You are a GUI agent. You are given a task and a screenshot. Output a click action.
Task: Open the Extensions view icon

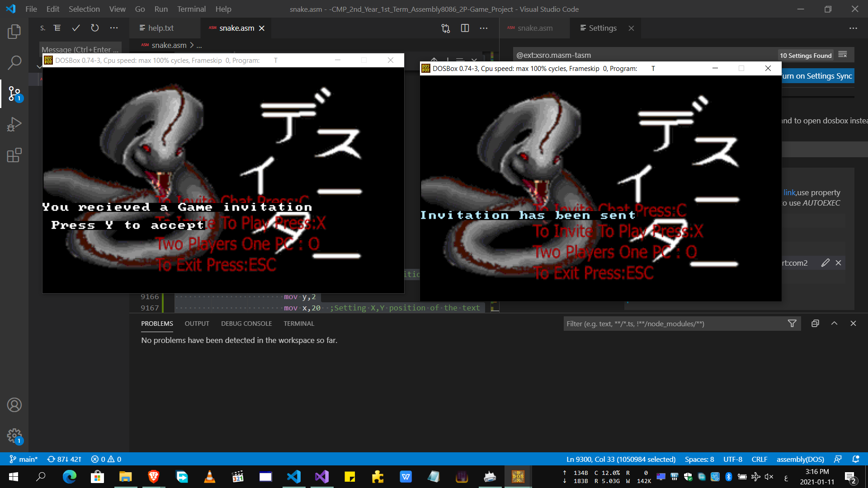point(14,155)
